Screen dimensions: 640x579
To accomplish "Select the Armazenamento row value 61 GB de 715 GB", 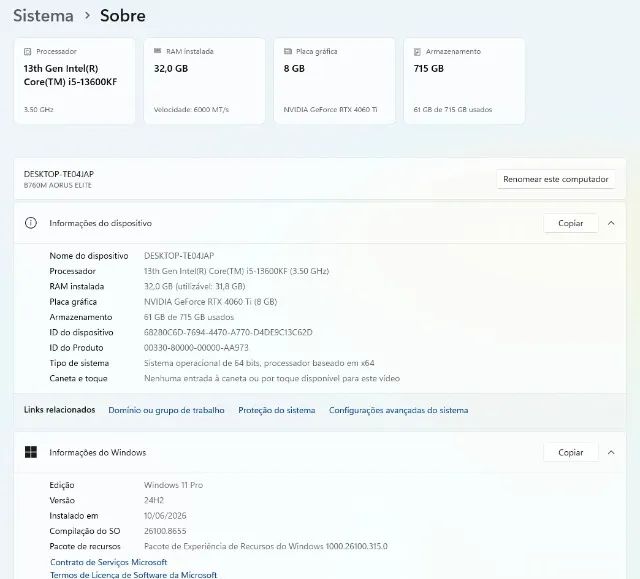I will pos(189,317).
